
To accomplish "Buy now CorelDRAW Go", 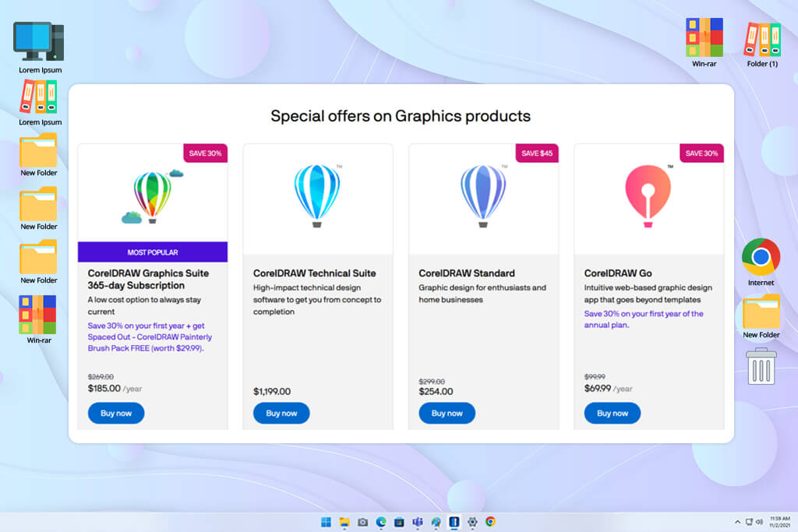I will (x=613, y=413).
